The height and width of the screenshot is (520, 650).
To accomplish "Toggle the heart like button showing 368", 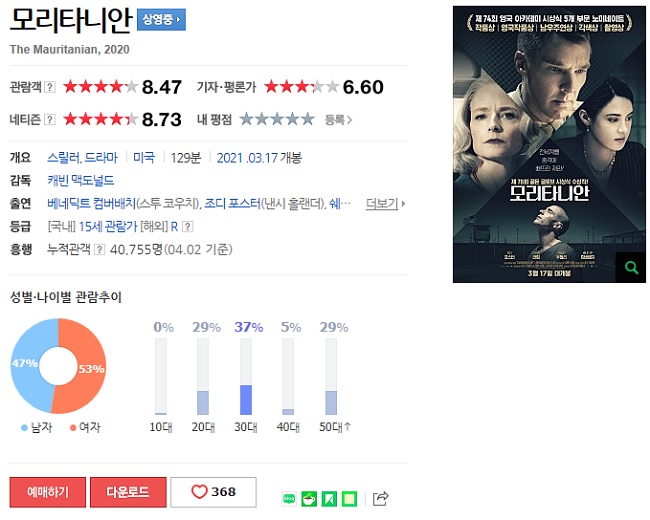I will coord(213,492).
